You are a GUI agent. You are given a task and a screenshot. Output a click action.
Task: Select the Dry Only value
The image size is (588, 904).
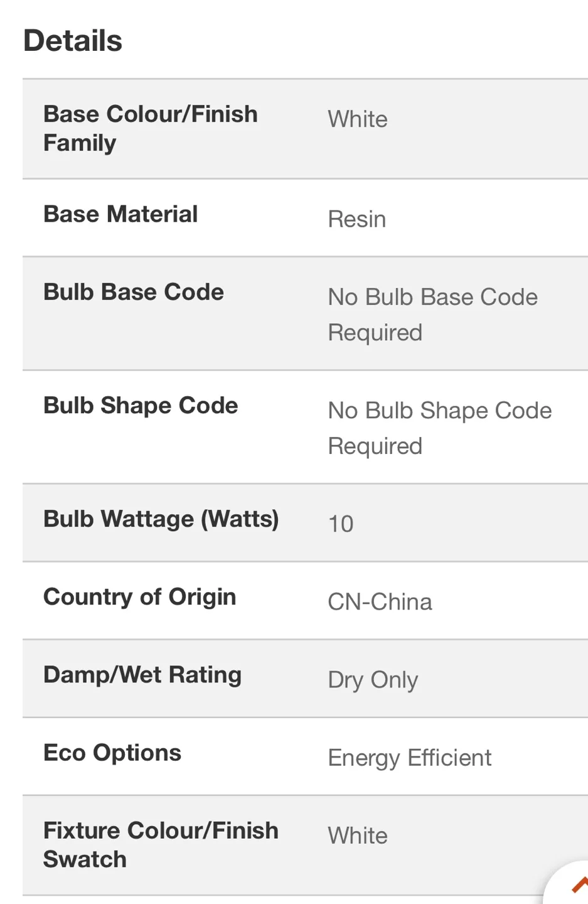coord(373,680)
